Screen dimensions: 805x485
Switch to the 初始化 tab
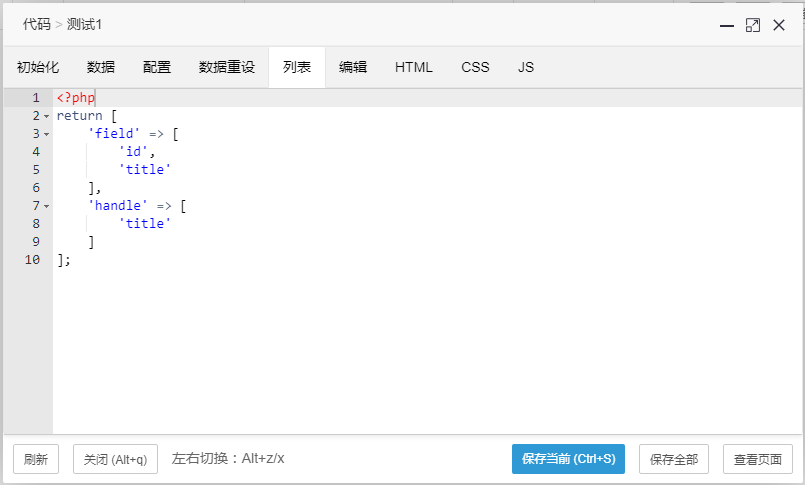38,67
